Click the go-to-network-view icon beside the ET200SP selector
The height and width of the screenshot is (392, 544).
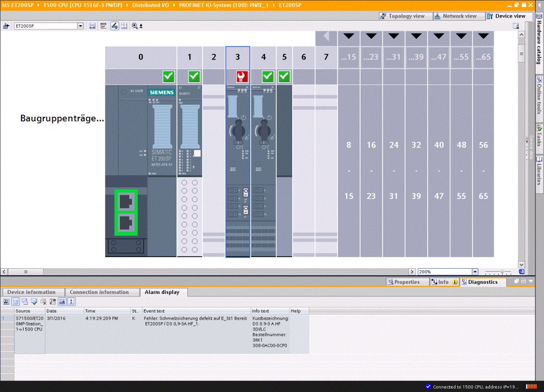[6, 26]
